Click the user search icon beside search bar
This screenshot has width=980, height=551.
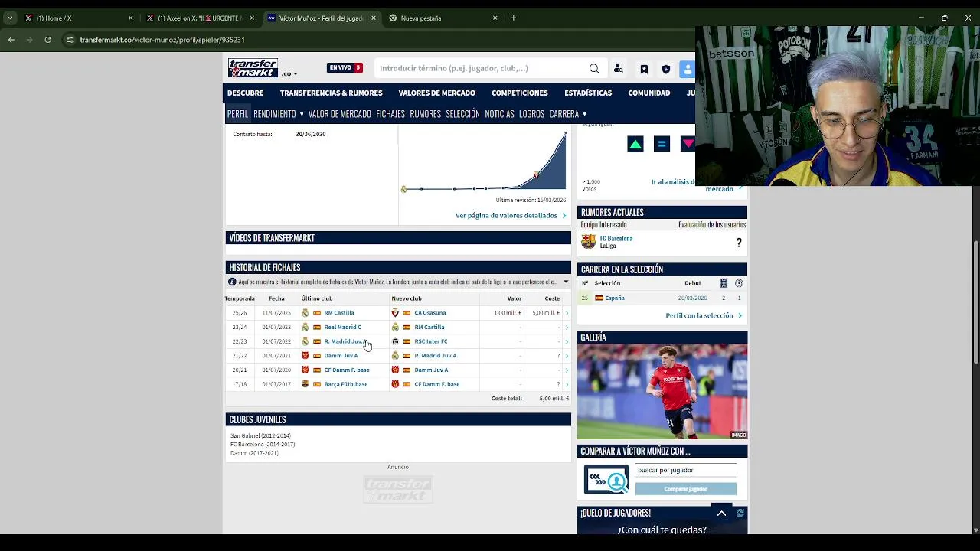(619, 68)
